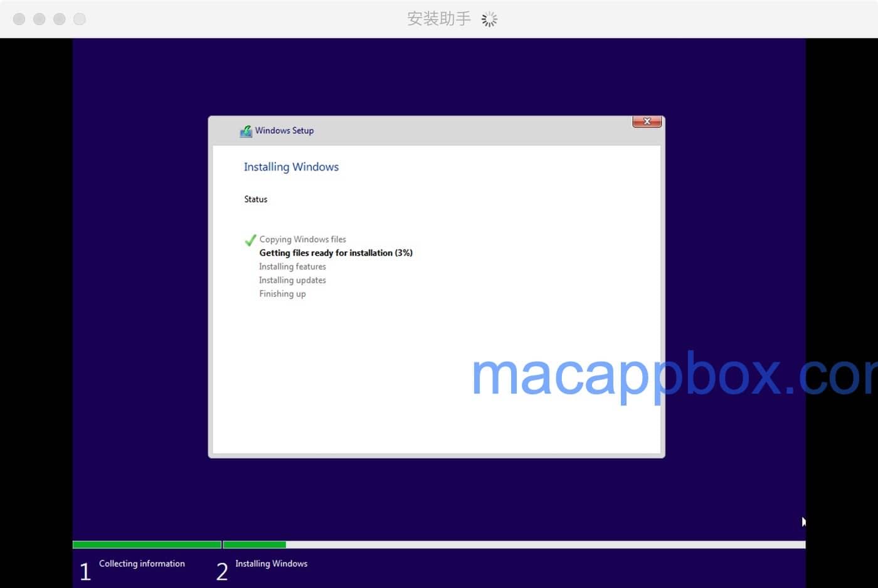
Task: Click the Windows Setup title icon
Action: coord(246,131)
